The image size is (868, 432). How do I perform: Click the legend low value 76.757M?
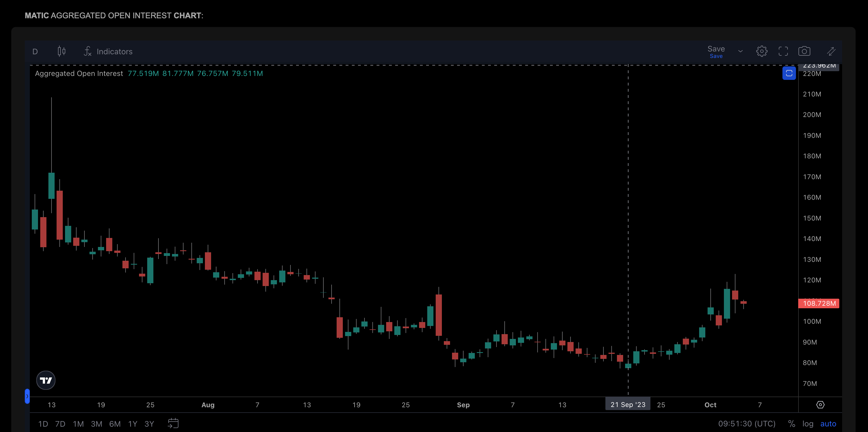[212, 73]
